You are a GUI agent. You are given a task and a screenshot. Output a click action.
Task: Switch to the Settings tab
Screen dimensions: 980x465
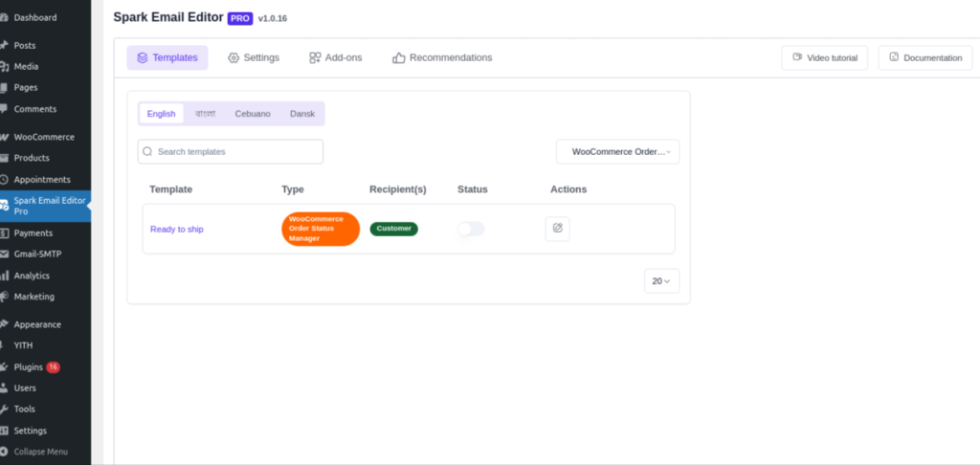click(254, 57)
